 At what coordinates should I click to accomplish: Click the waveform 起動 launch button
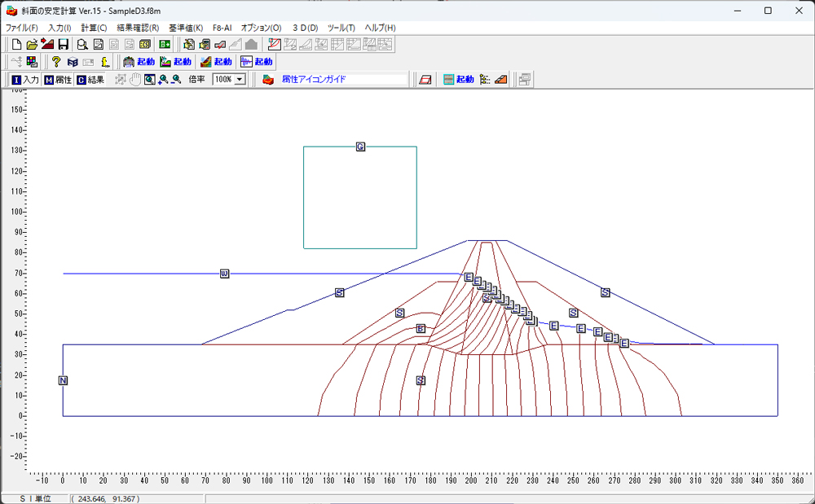click(x=257, y=62)
